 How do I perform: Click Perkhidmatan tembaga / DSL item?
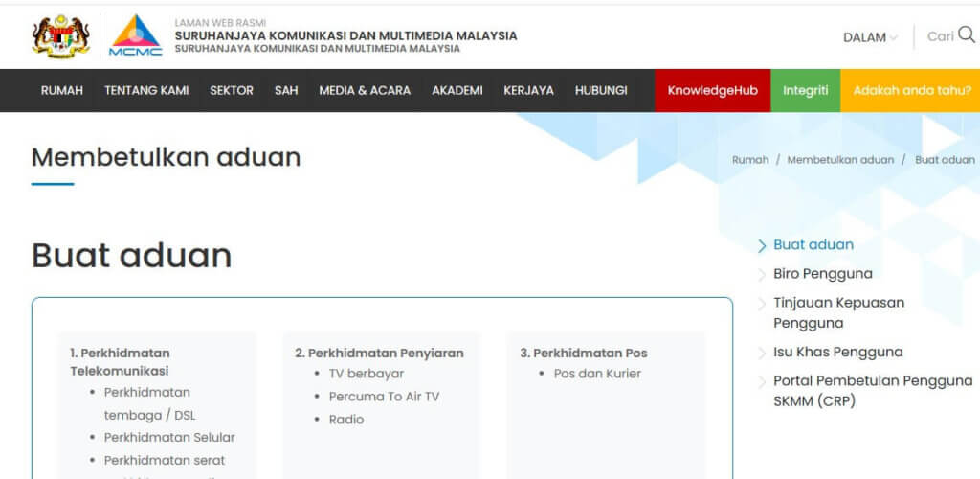150,403
